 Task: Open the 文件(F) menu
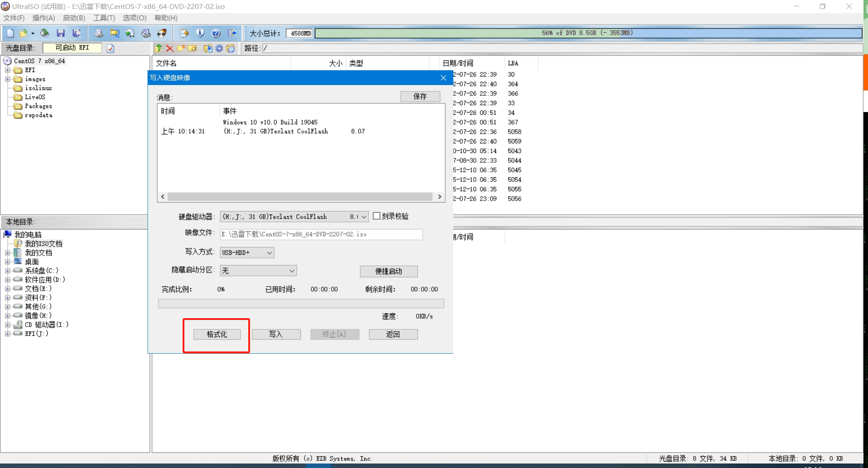point(14,18)
